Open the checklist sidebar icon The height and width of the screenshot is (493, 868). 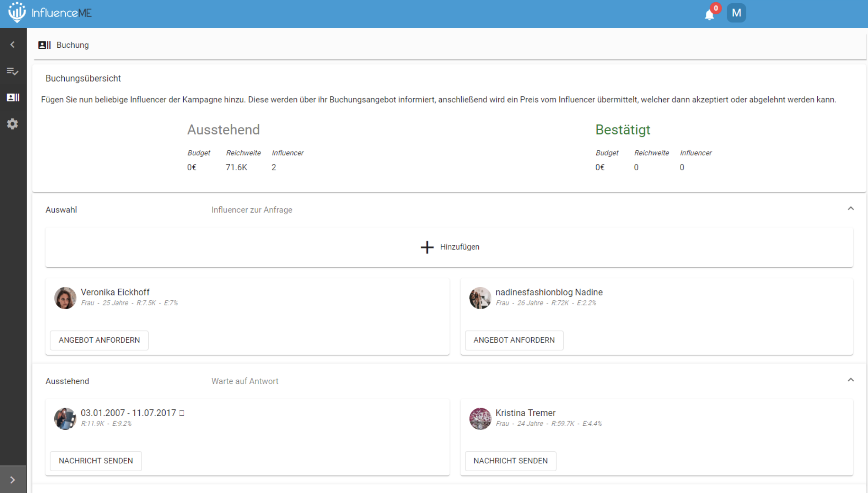(13, 71)
